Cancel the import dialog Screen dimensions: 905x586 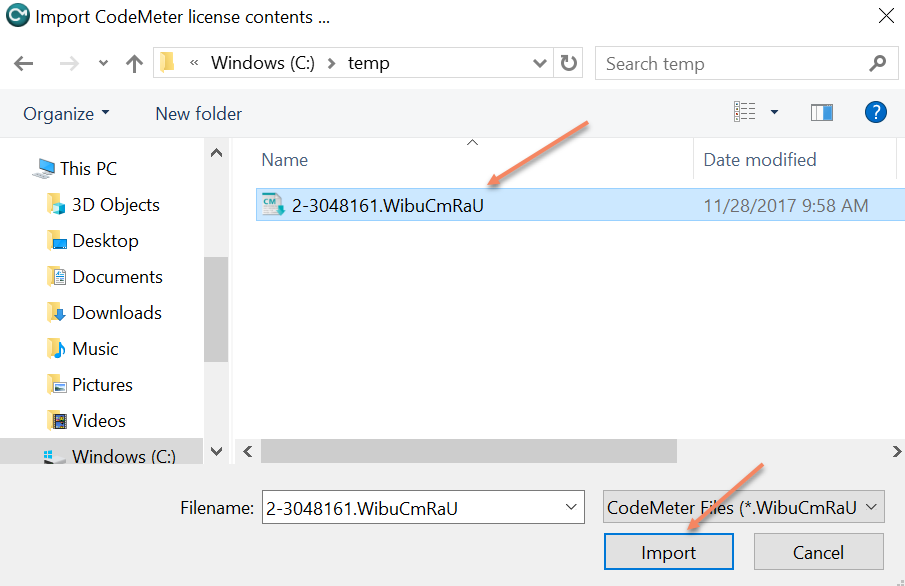818,552
